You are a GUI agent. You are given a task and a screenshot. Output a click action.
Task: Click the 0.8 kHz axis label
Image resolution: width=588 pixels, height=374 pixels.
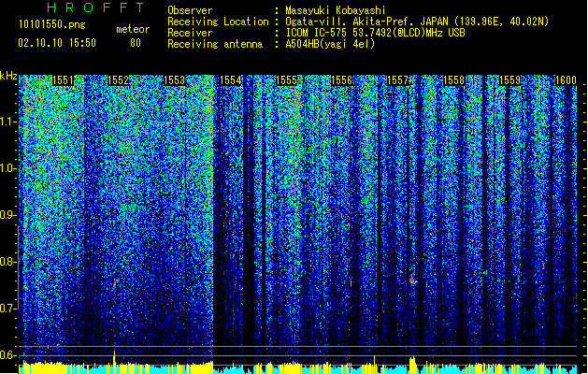coord(8,262)
